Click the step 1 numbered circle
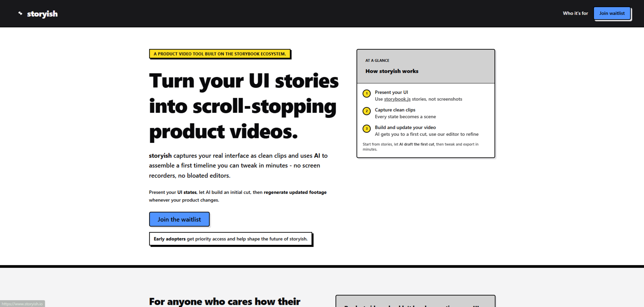The height and width of the screenshot is (307, 644). pos(366,93)
